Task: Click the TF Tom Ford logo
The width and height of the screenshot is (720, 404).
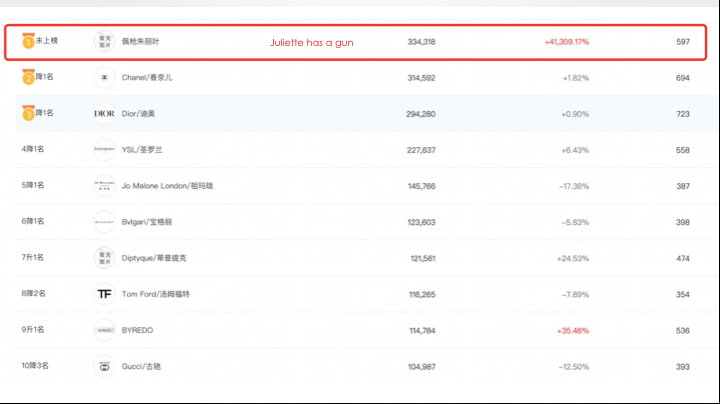Action: point(104,294)
